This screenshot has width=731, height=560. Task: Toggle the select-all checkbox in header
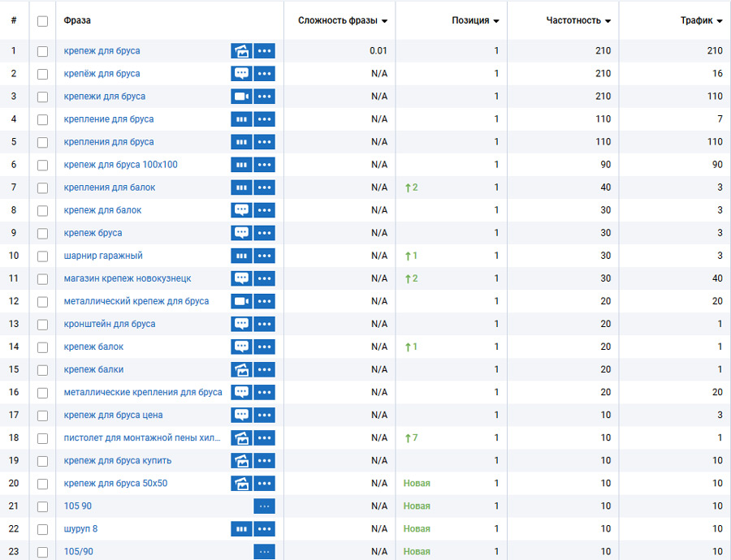pos(42,21)
